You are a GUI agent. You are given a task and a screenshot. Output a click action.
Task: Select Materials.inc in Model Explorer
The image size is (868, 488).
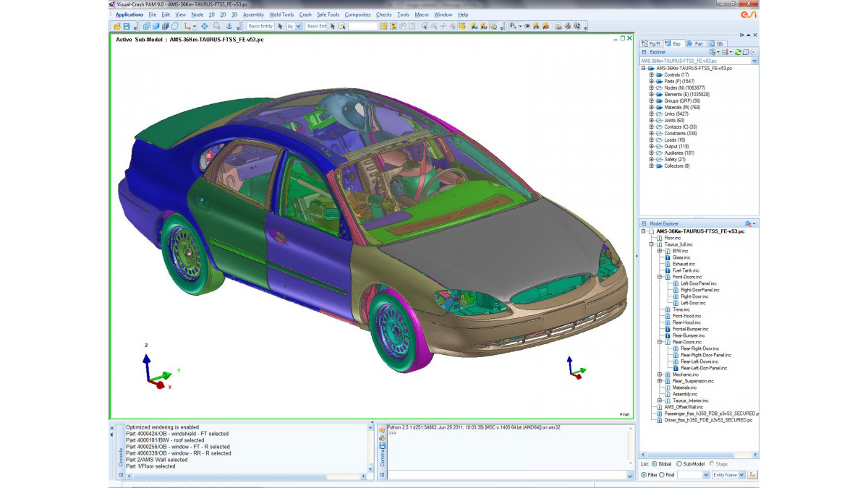click(x=684, y=388)
